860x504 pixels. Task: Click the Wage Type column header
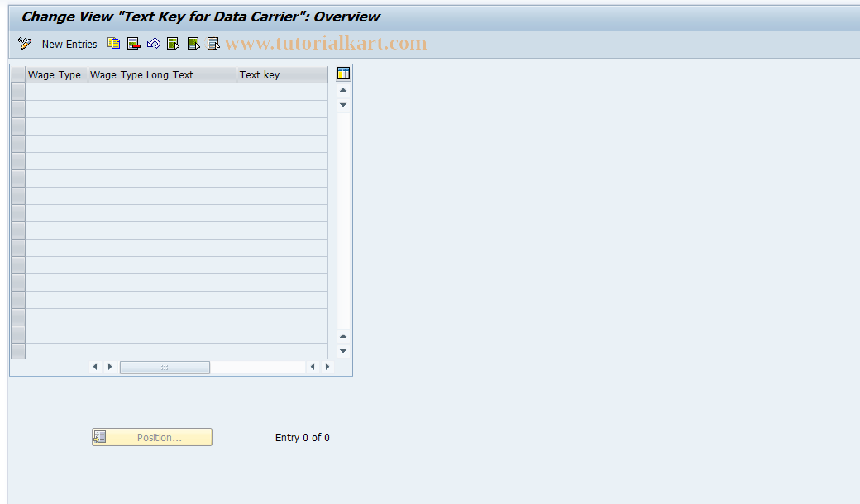(56, 75)
